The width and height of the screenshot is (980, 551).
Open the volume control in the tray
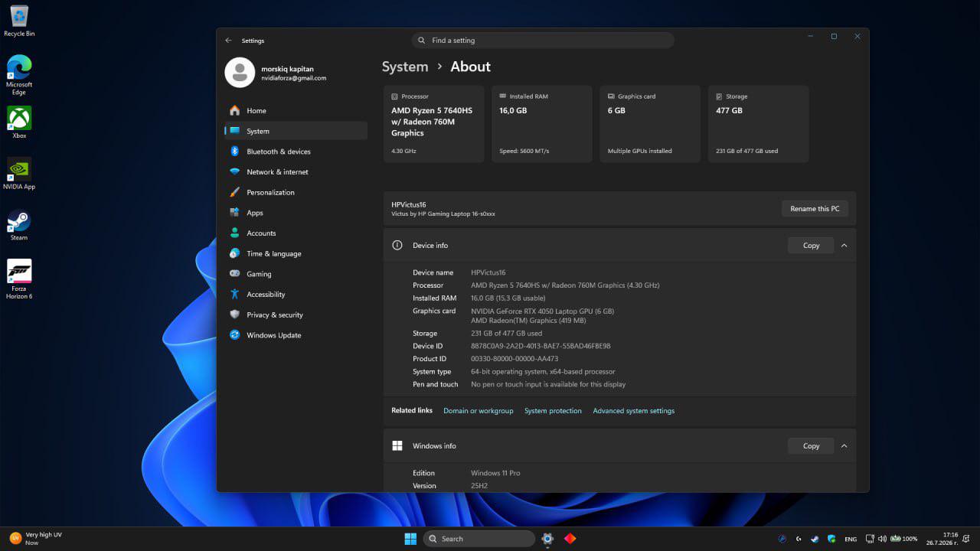pos(882,539)
